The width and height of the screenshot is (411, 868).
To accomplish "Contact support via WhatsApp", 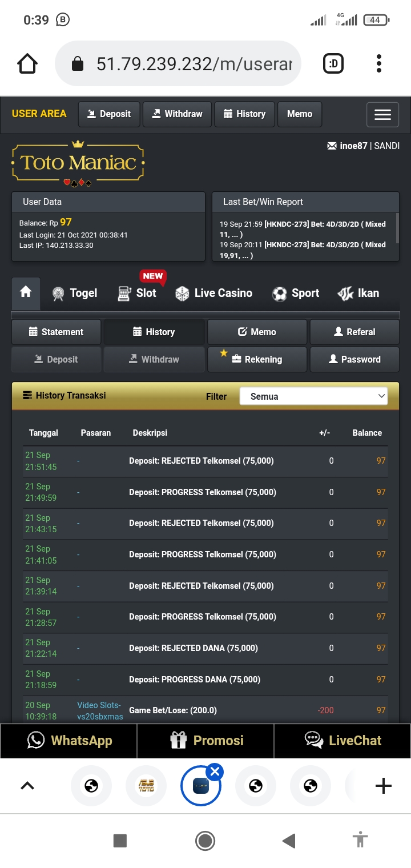I will 69,741.
